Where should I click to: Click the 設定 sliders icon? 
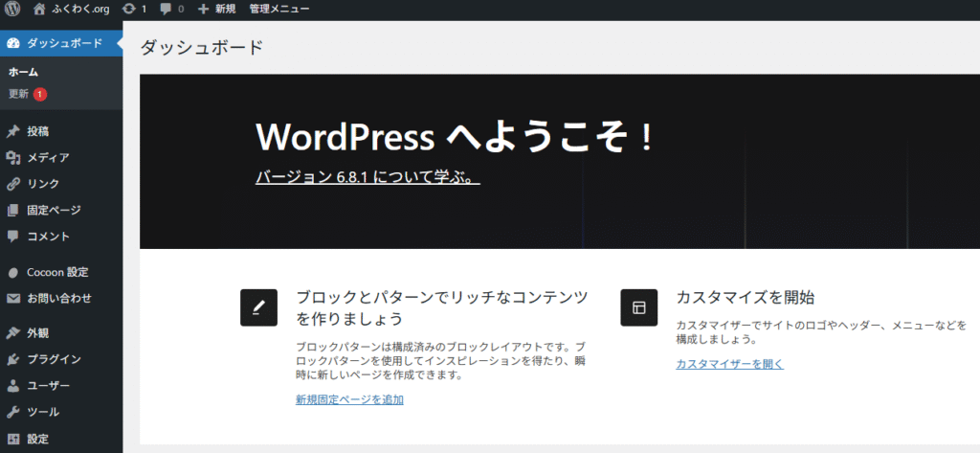[x=13, y=439]
